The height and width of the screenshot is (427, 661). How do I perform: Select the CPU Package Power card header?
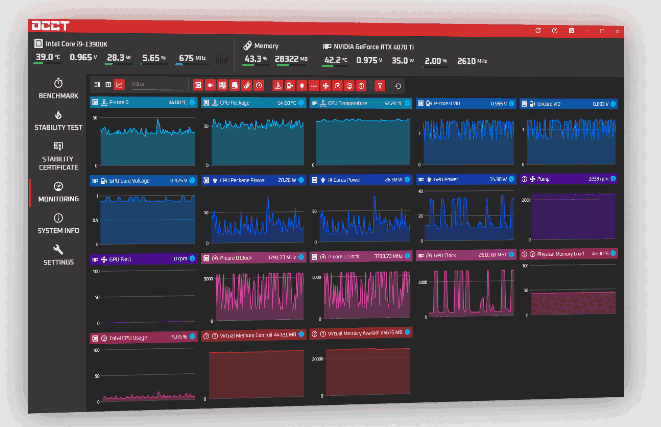click(253, 180)
